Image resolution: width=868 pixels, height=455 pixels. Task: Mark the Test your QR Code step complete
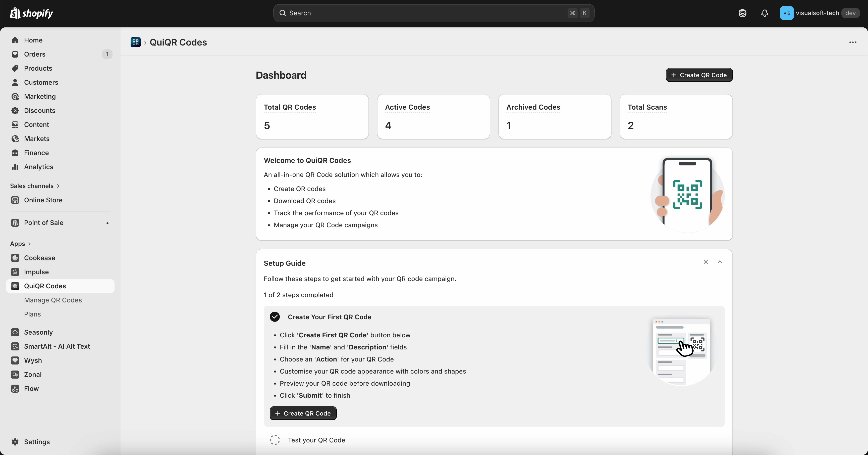275,440
